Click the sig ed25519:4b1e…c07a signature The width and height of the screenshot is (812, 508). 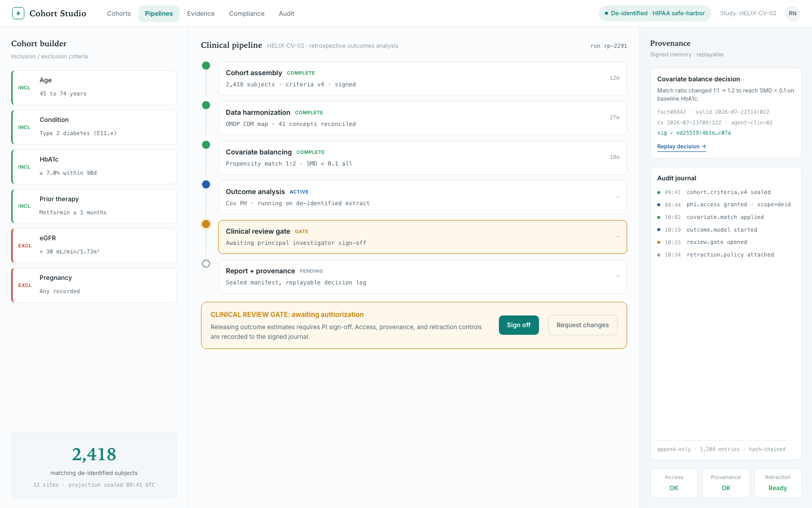(694, 133)
